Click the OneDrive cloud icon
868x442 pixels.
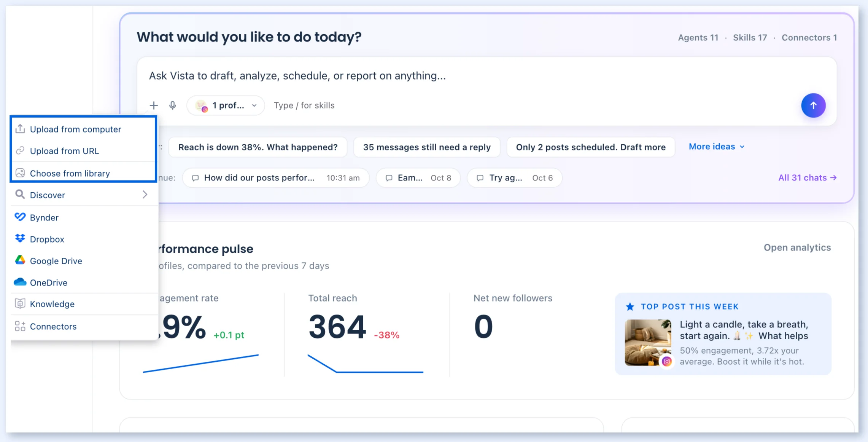[20, 282]
